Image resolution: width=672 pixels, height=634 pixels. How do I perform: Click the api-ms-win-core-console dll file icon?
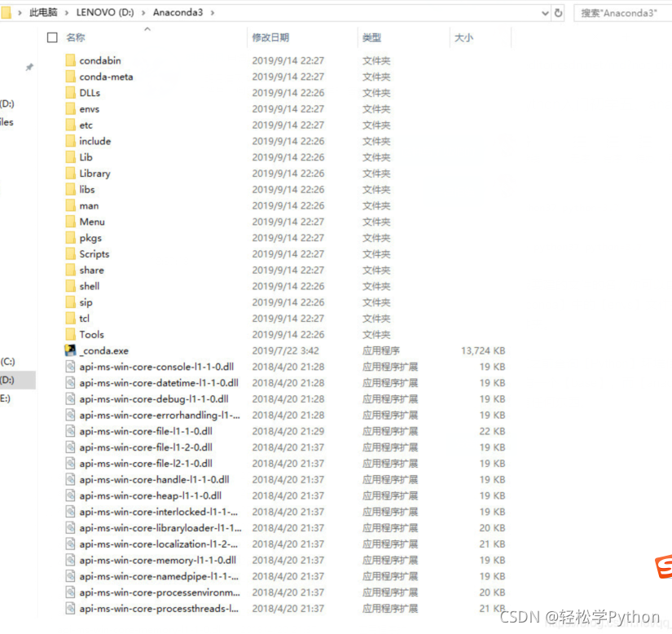(x=70, y=367)
